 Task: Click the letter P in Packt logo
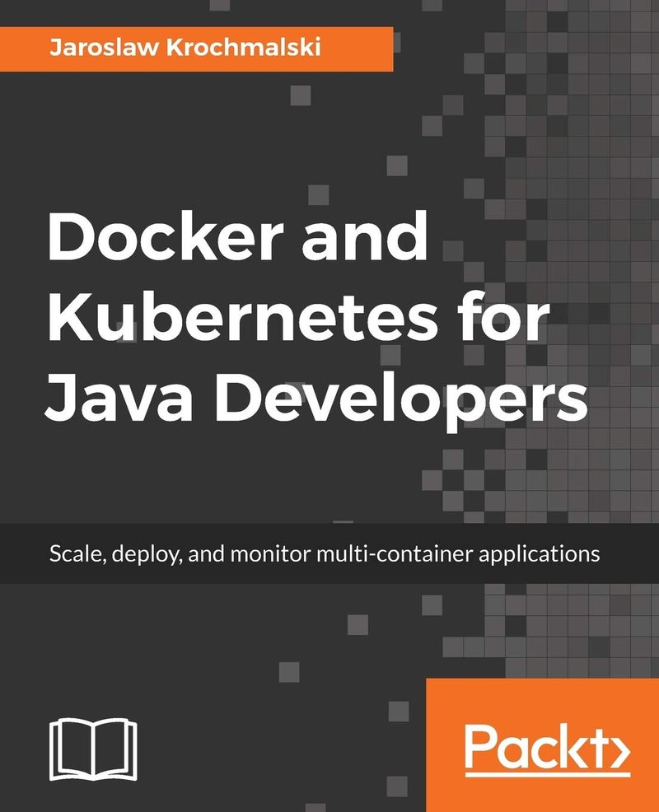pos(480,750)
